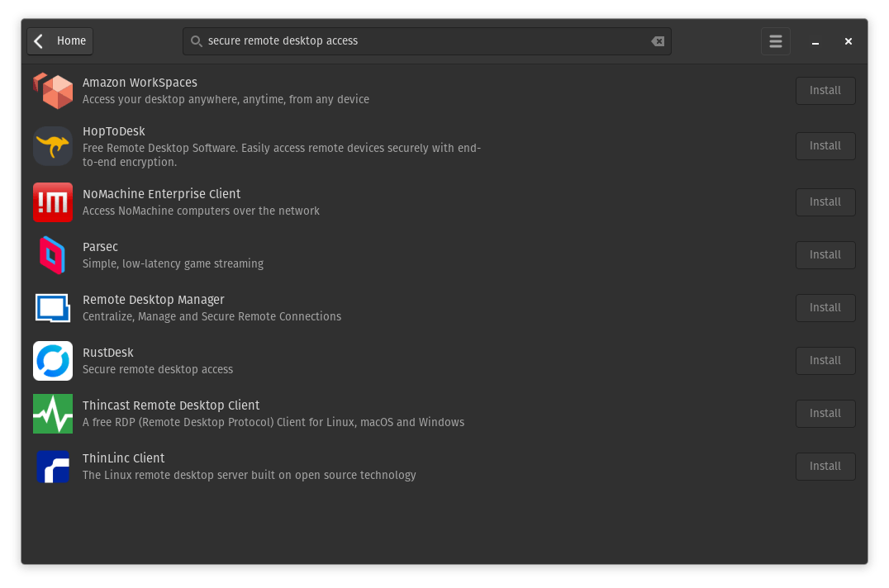Image resolution: width=889 pixels, height=588 pixels.
Task: Open the hamburger menu
Action: pos(776,41)
